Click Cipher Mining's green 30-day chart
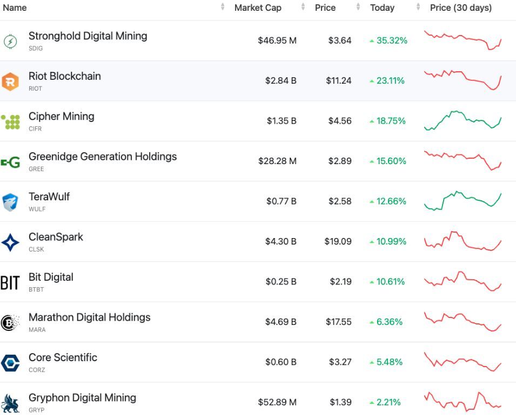516x420 pixels. [463, 120]
